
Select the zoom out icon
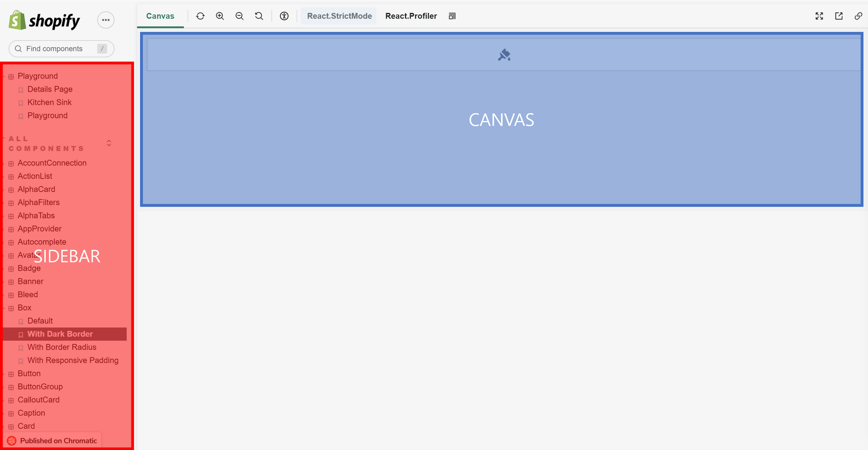pos(239,16)
